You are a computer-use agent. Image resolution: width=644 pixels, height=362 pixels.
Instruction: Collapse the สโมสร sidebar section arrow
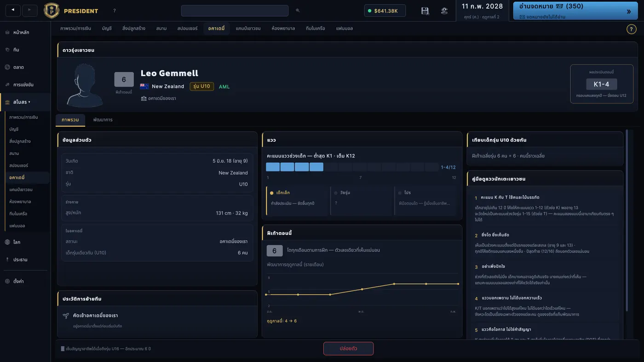(x=29, y=102)
